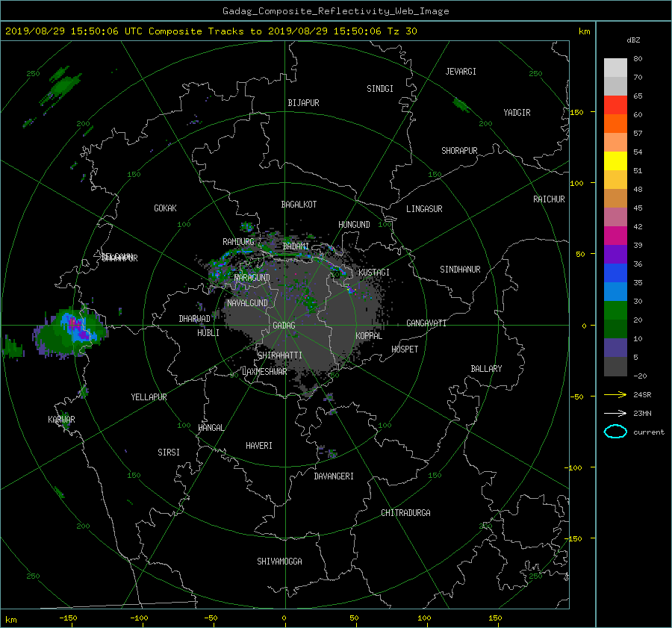Click the KARWAR city label
Viewport: 672px width, 628px height.
[61, 419]
